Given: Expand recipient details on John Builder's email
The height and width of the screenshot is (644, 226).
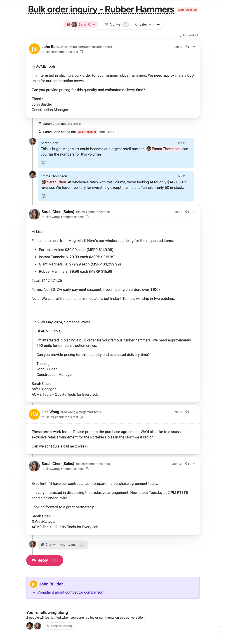Looking at the screenshot, I should coord(82,52).
